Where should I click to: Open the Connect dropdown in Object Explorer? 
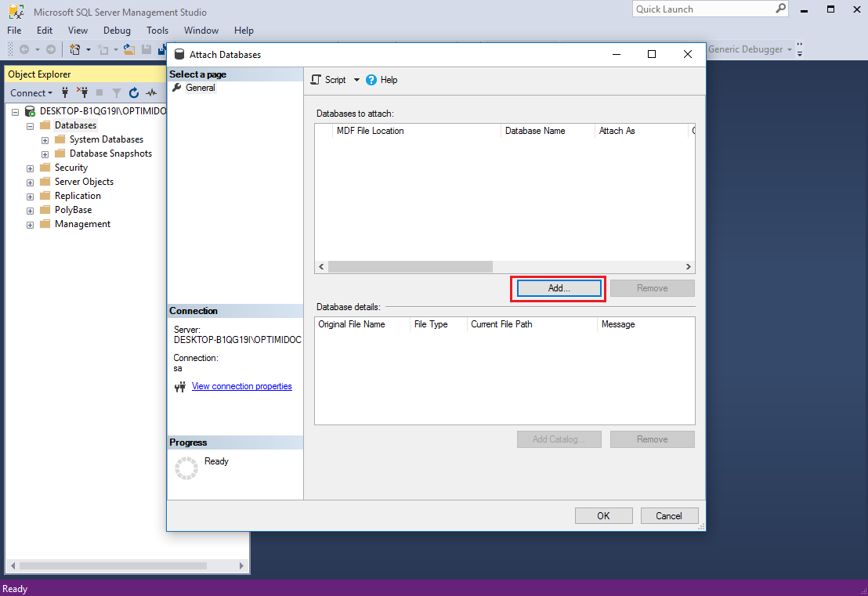[31, 92]
